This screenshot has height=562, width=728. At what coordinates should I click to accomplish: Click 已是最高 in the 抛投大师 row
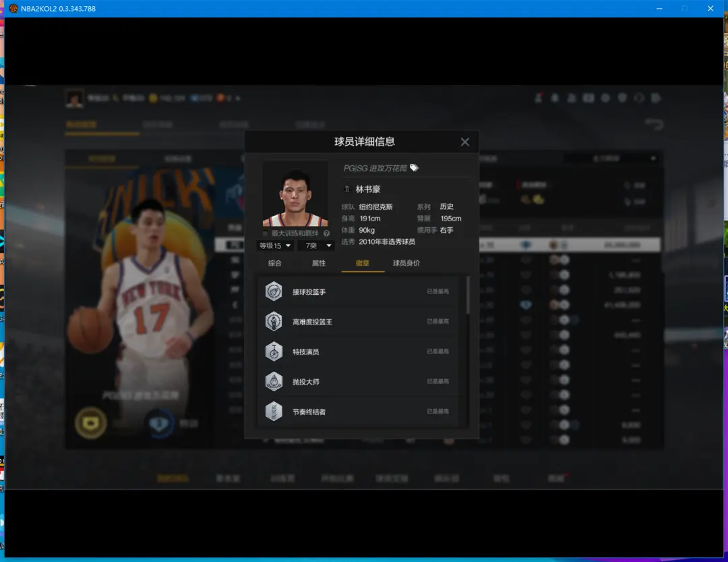pyautogui.click(x=438, y=381)
